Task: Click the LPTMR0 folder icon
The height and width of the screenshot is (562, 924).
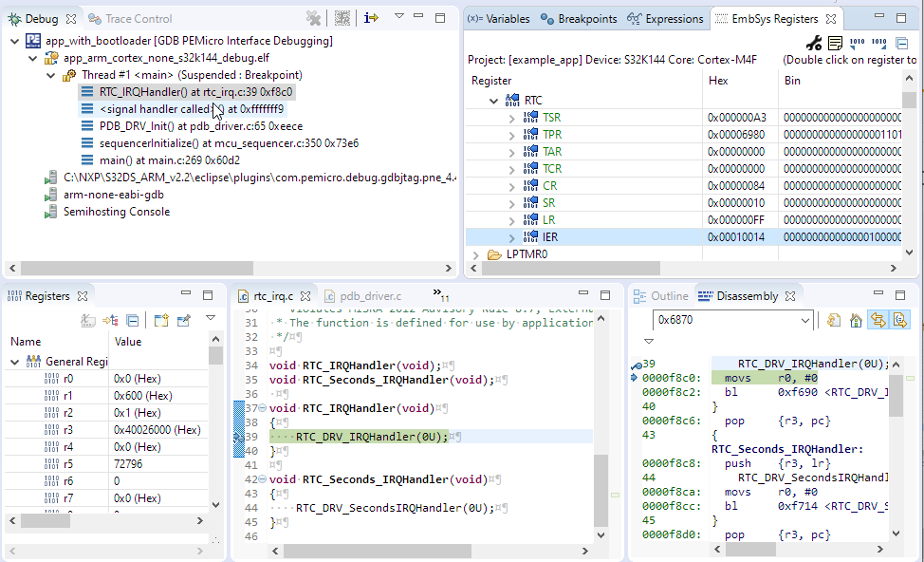Action: coord(494,254)
